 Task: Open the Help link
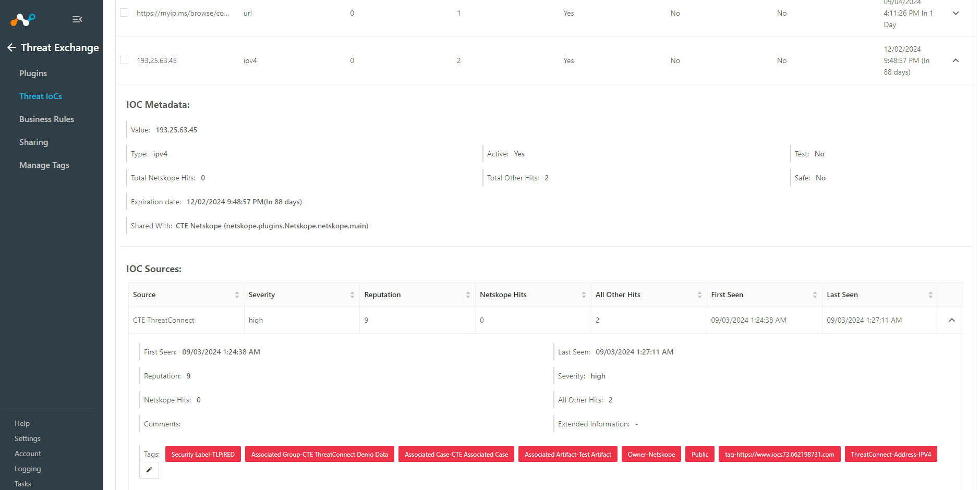pyautogui.click(x=22, y=423)
